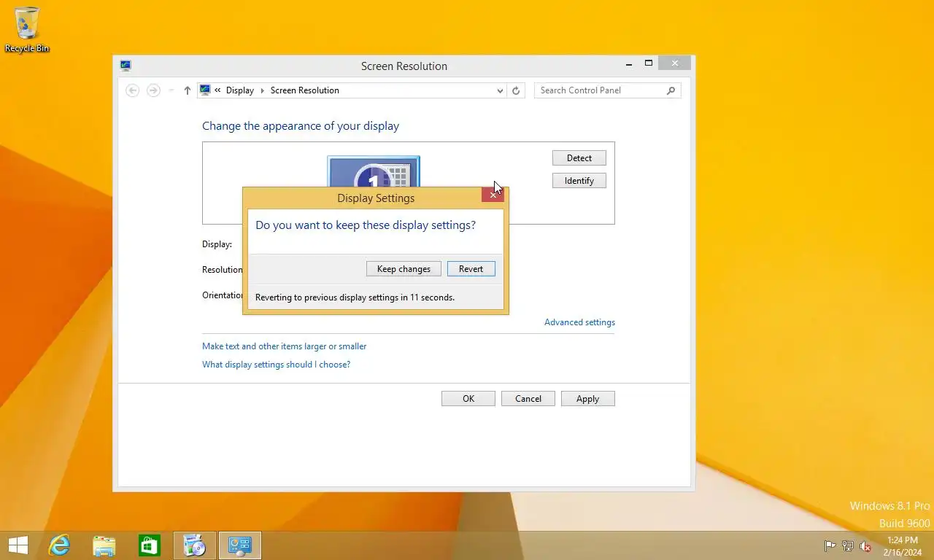Minimize the Screen Resolution window
The height and width of the screenshot is (560, 934).
[629, 64]
